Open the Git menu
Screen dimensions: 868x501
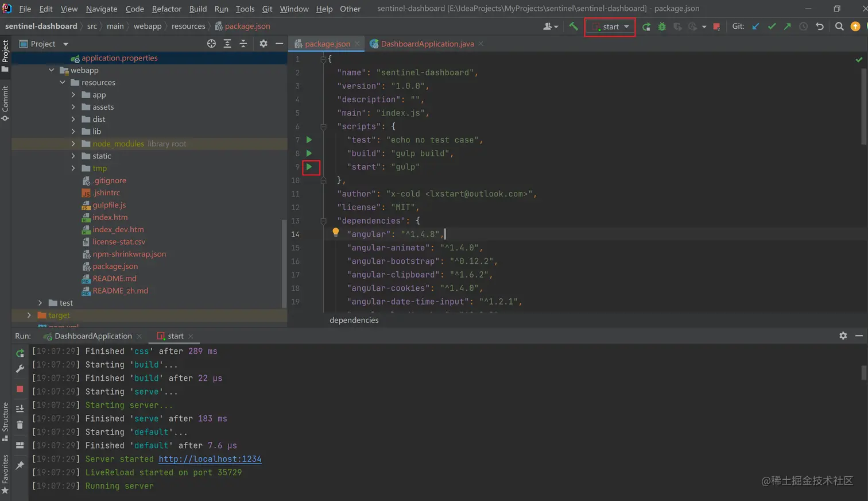pos(267,9)
